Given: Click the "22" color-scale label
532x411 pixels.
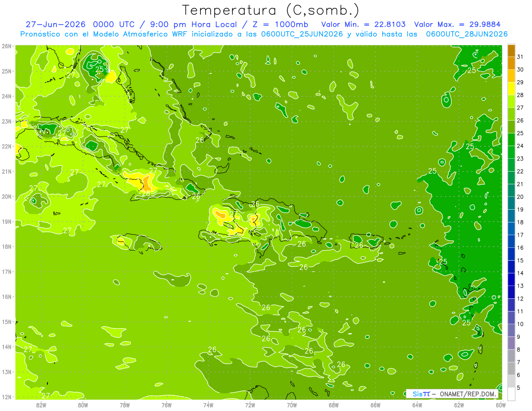Looking at the screenshot, I should (x=520, y=172).
